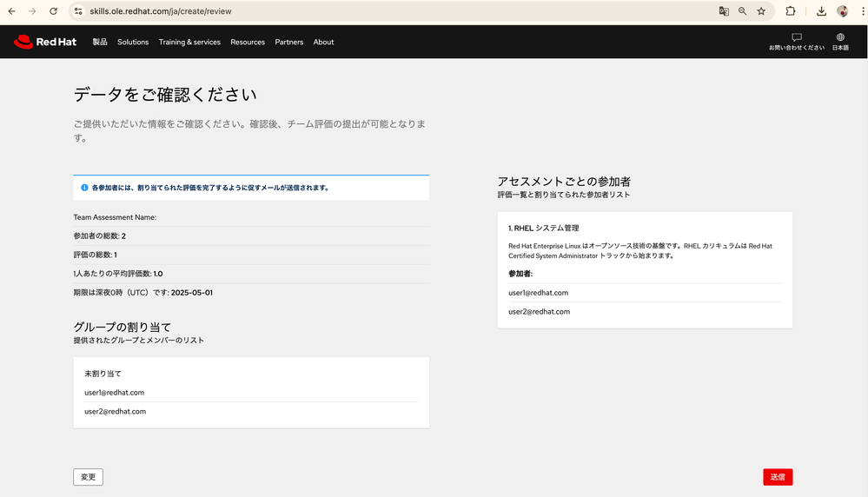Click the Red Hat logo
Viewport: 868px width, 497px height.
coord(45,42)
